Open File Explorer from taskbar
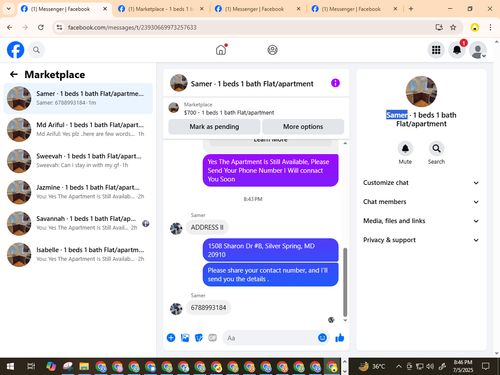The image size is (500, 375). [x=84, y=367]
